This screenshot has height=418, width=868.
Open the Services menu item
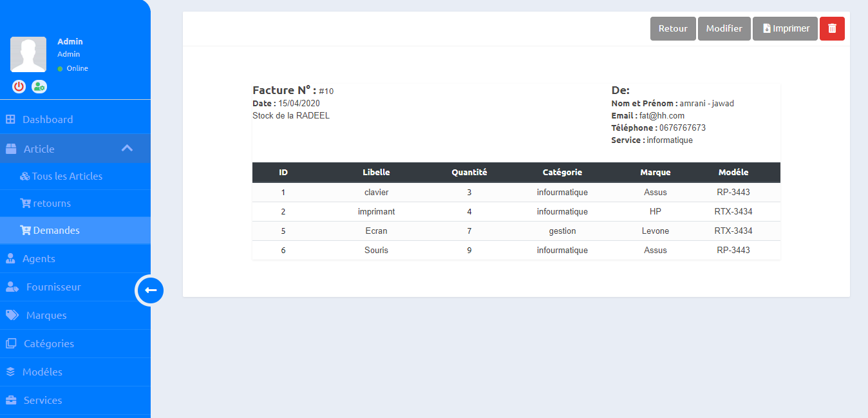pyautogui.click(x=42, y=400)
